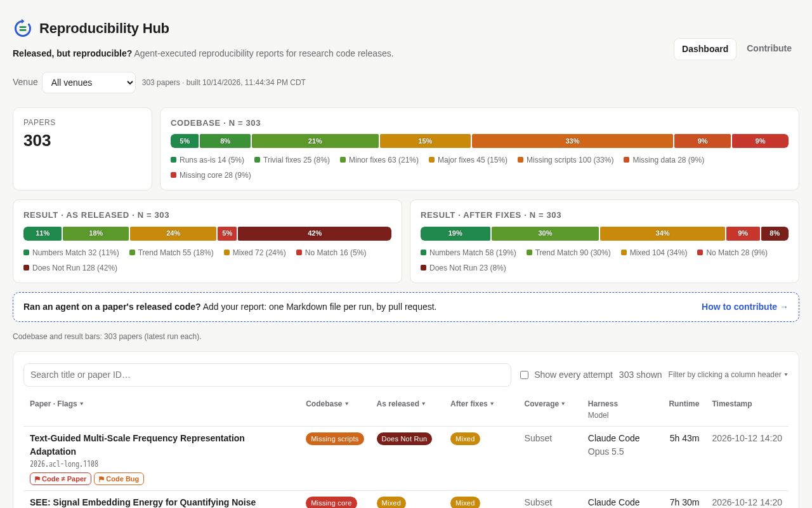Click the Reproducibility Hub logo icon
Image resolution: width=812 pixels, height=508 pixels.
coord(23,29)
